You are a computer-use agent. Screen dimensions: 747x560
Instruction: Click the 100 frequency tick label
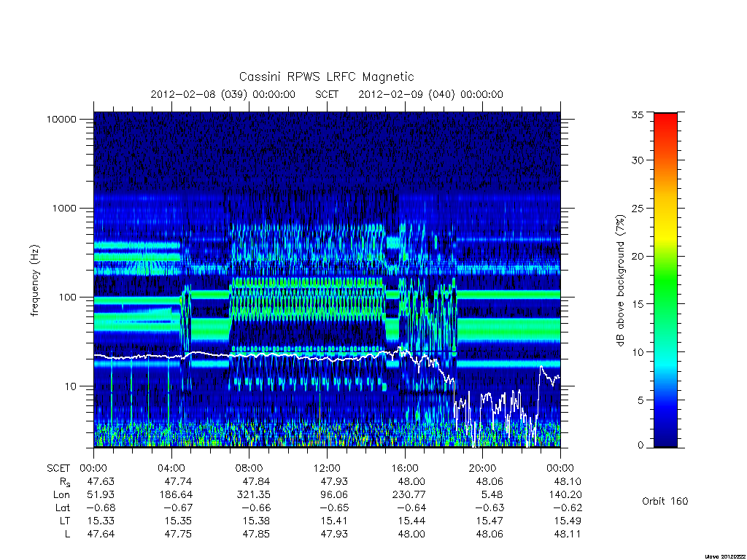pyautogui.click(x=67, y=297)
